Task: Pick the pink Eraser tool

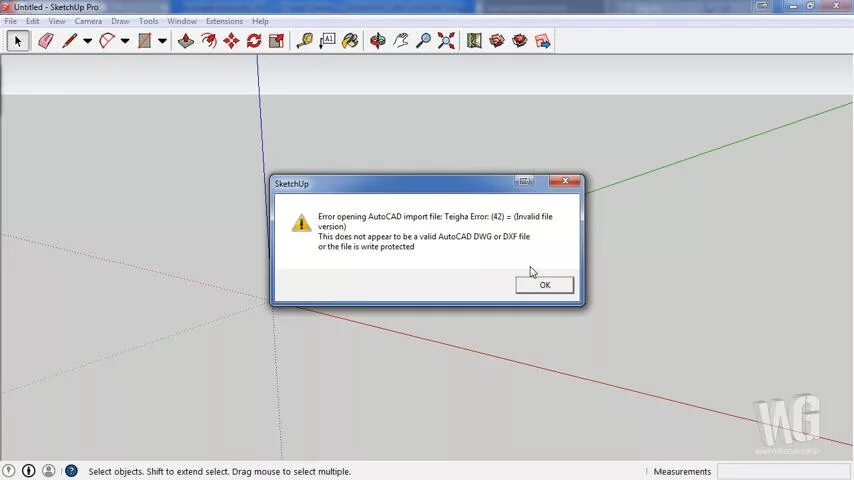Action: click(46, 41)
